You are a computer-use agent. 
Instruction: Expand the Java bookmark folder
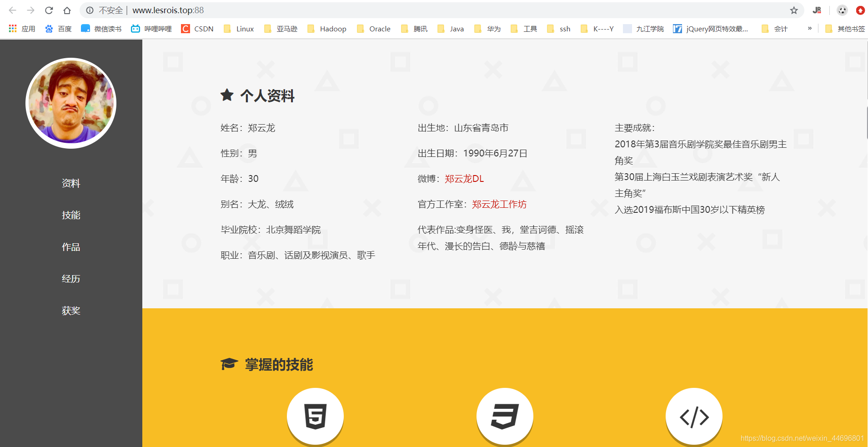(x=451, y=29)
